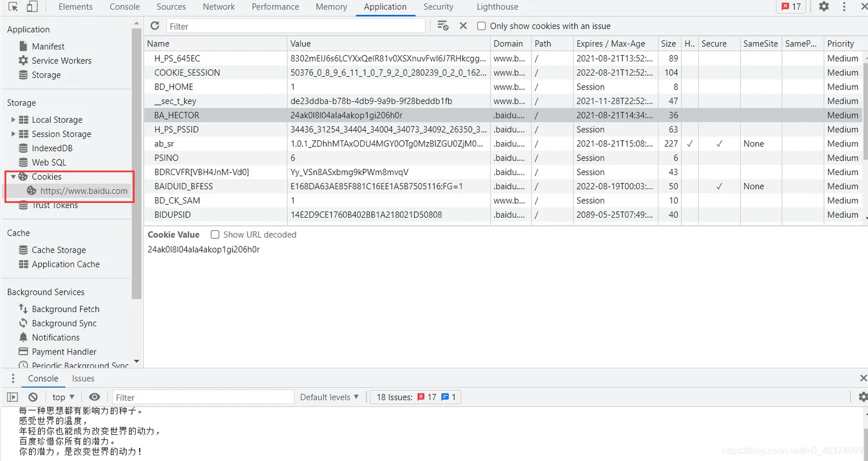Select the BAIDUID_BFESS cookie row

[x=503, y=186]
